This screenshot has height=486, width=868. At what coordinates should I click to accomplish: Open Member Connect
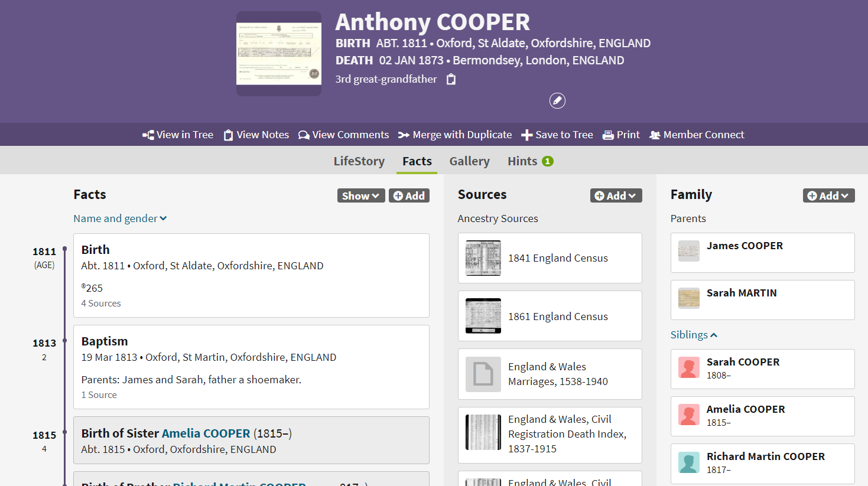pos(697,135)
